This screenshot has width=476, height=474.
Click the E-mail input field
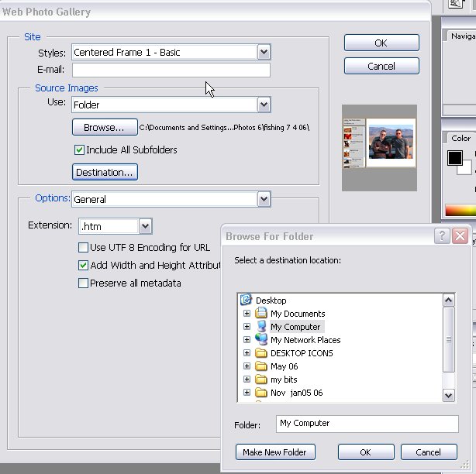(x=171, y=70)
